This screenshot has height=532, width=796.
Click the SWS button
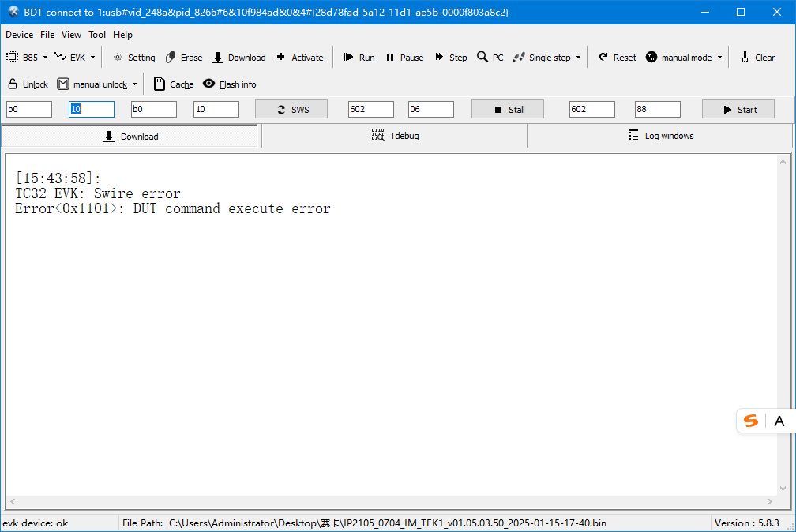click(291, 109)
